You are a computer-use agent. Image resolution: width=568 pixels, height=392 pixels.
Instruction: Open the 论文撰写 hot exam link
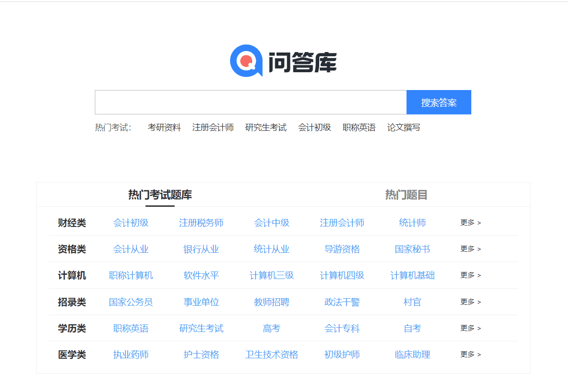403,128
